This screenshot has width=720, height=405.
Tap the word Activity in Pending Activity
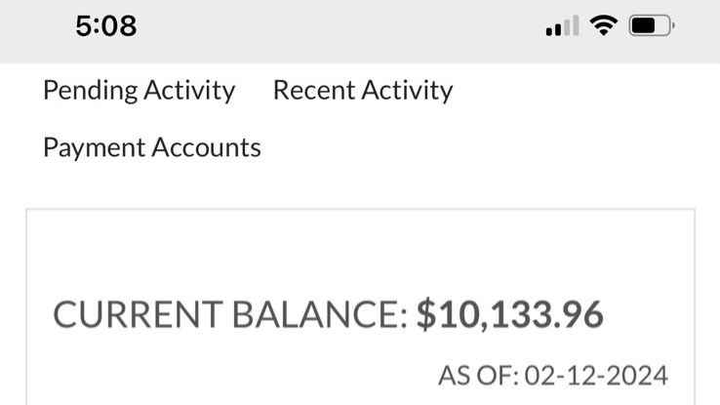190,90
